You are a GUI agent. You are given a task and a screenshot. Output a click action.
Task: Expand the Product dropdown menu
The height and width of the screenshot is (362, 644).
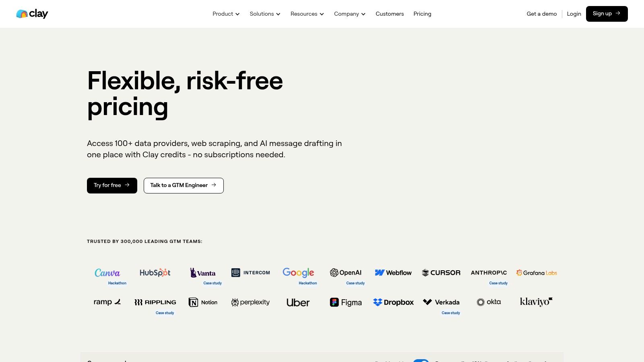point(226,14)
